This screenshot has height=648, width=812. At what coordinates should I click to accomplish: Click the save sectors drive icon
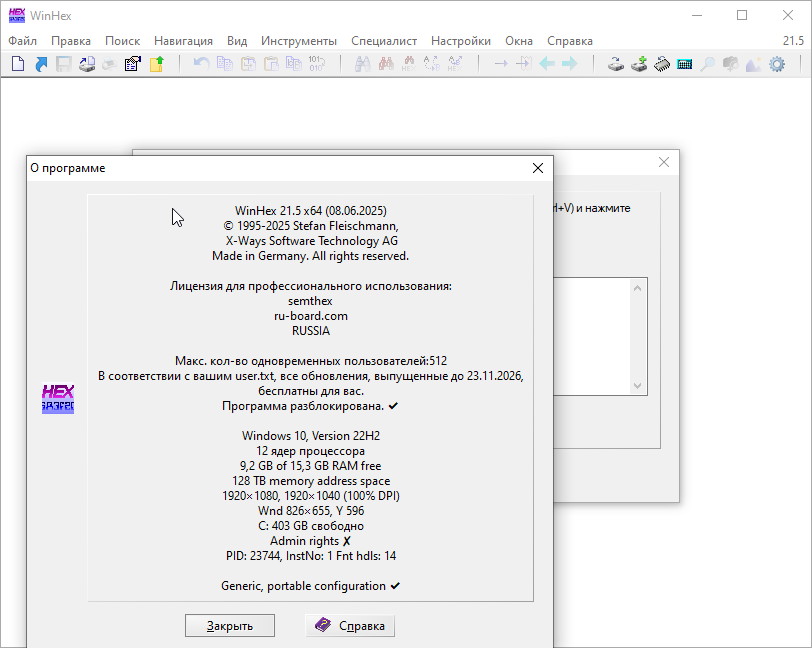pos(87,64)
